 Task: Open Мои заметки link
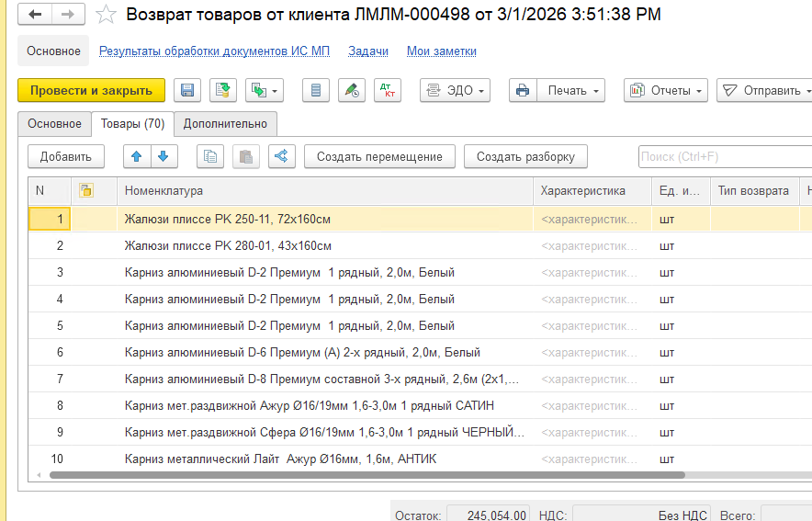[x=441, y=51]
